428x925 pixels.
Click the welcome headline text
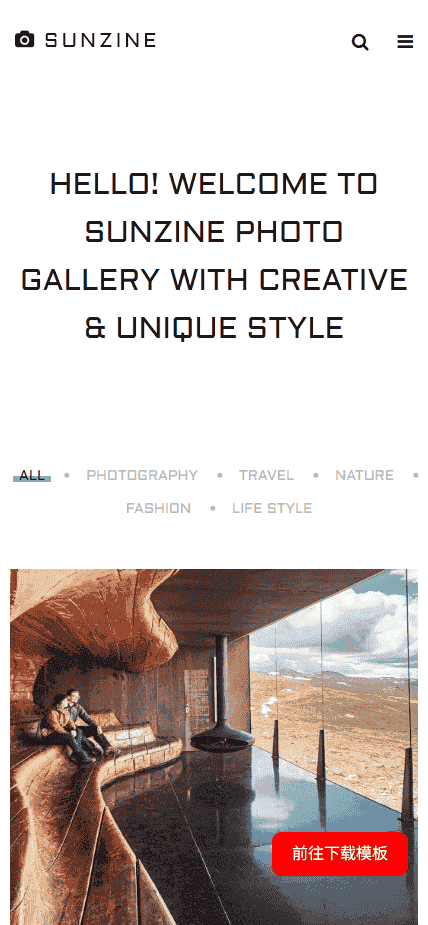pos(214,255)
